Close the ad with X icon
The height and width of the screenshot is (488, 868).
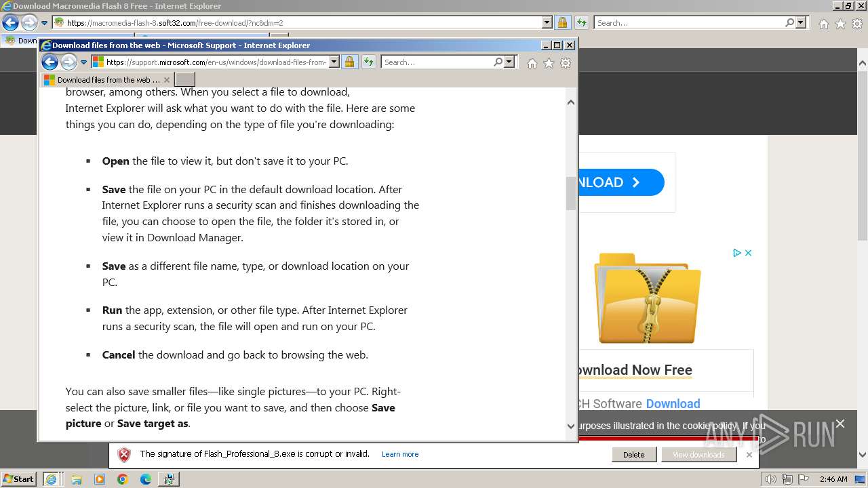(748, 253)
